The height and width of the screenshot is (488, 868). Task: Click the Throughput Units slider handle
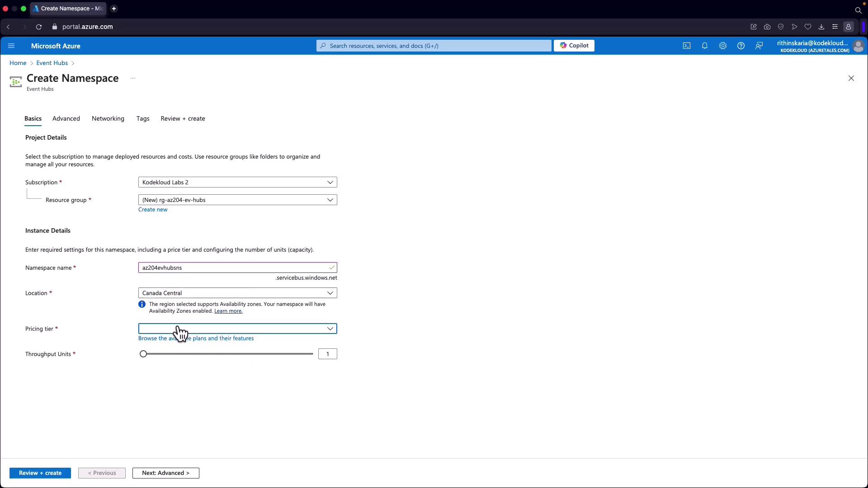click(x=143, y=354)
